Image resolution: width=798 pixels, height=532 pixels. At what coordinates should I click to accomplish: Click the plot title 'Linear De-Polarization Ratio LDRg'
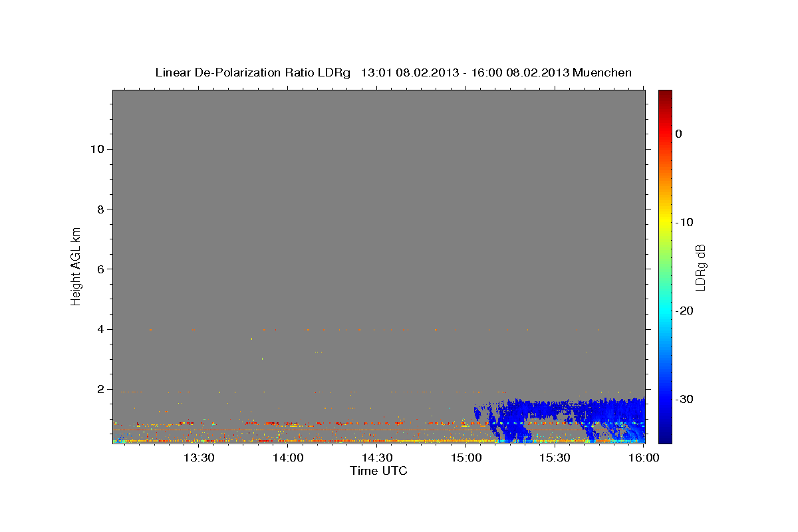point(252,72)
